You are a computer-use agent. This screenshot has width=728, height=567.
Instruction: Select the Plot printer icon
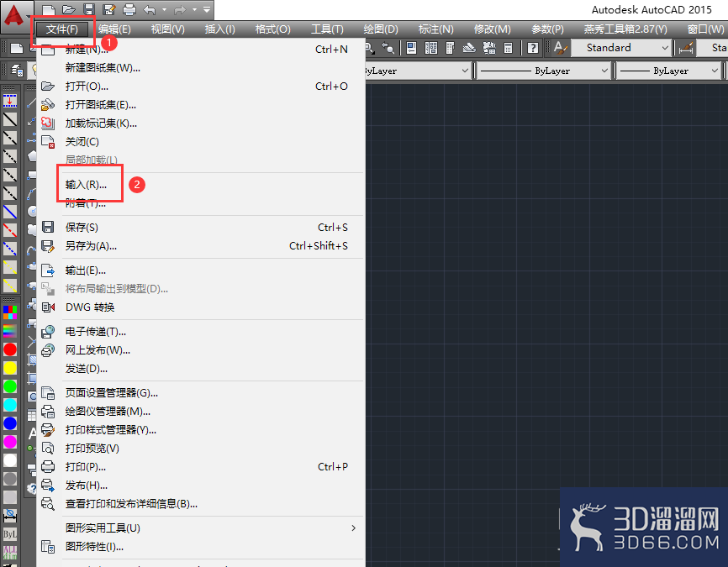coord(129,10)
